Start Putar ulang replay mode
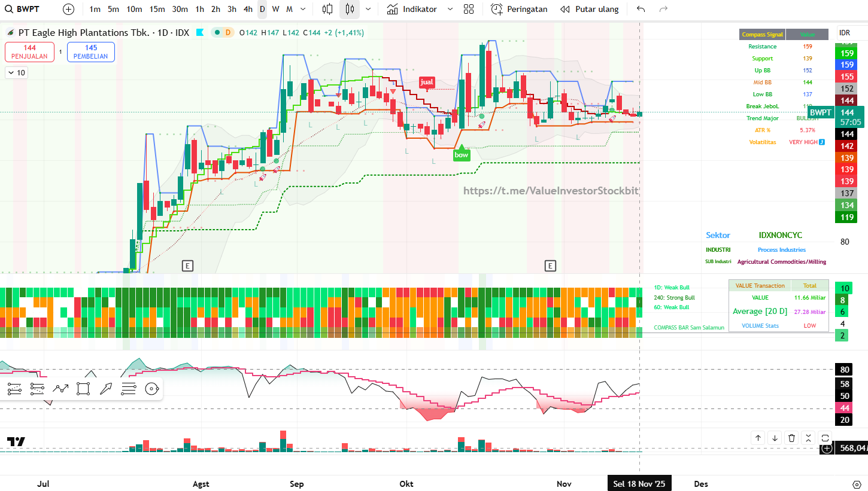 tap(589, 9)
